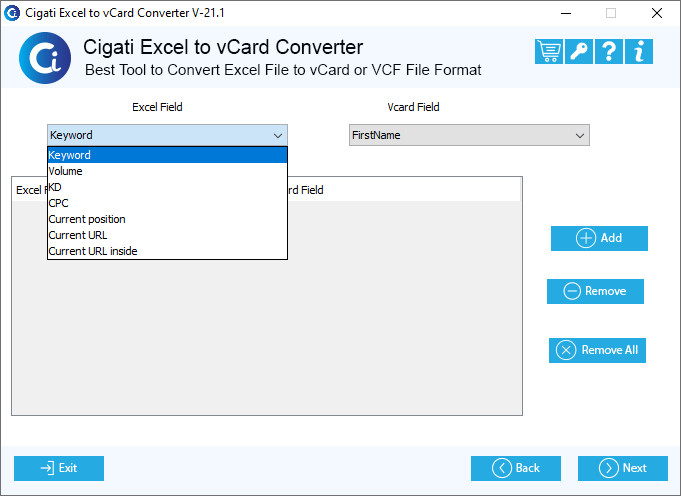
Task: Pick Current URL from the list
Action: coord(167,235)
